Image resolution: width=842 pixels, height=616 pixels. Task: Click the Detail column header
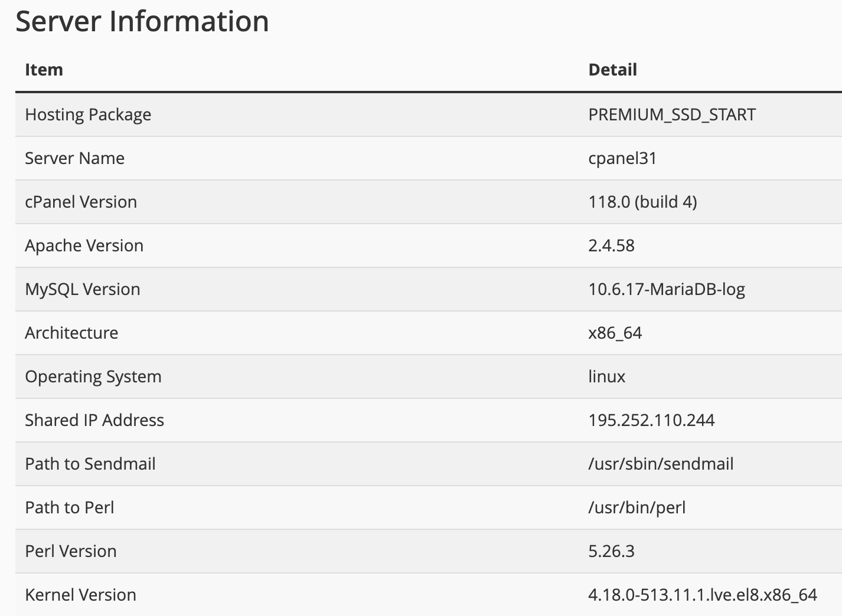coord(612,70)
